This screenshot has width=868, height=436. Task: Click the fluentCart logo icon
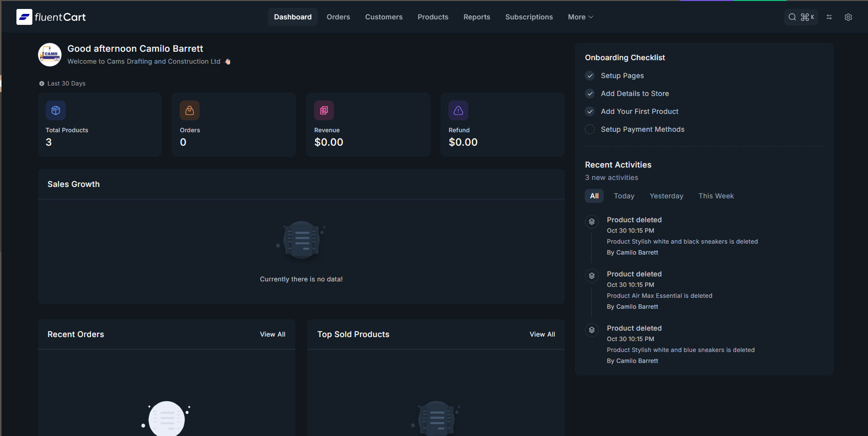click(24, 17)
